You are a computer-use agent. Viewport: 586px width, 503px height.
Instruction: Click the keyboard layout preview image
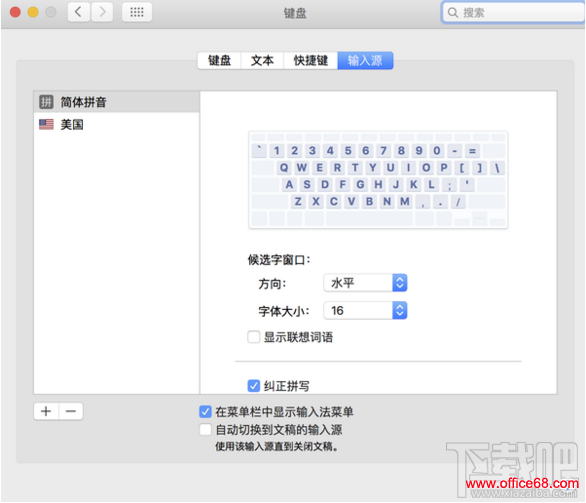point(378,180)
